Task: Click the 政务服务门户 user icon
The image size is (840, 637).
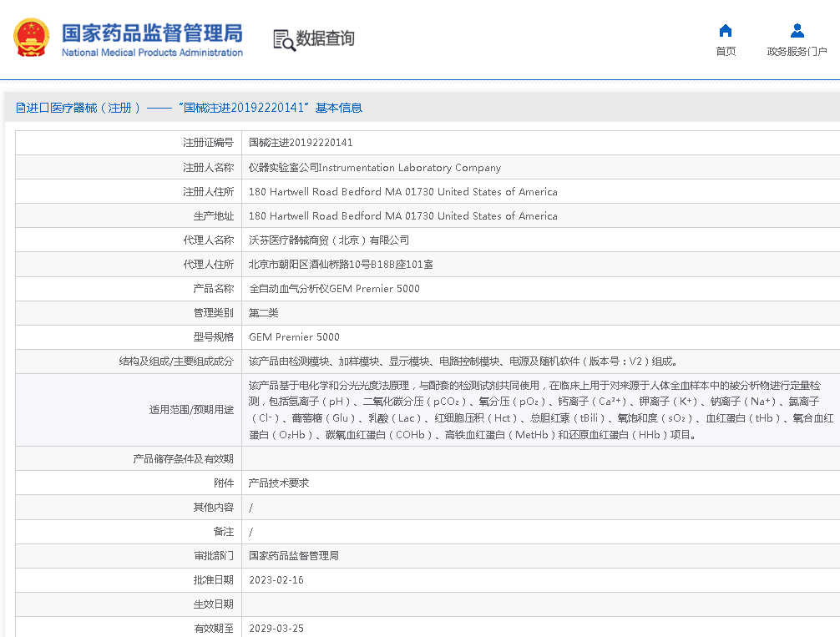Action: click(x=797, y=31)
